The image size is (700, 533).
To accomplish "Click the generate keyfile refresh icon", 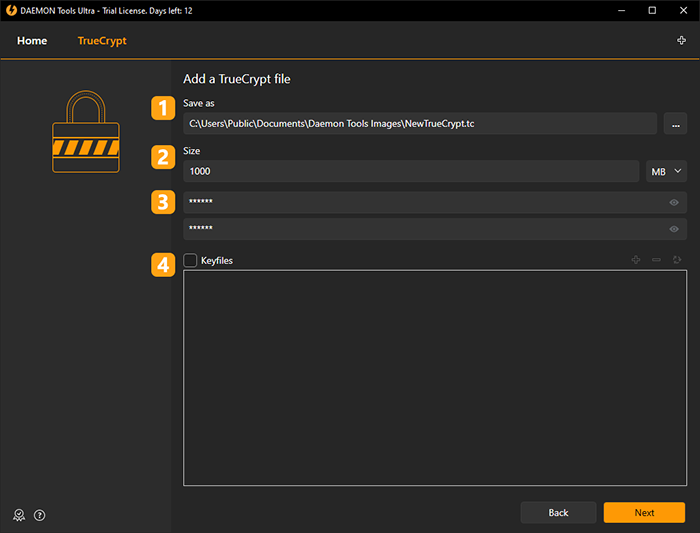I will point(677,259).
